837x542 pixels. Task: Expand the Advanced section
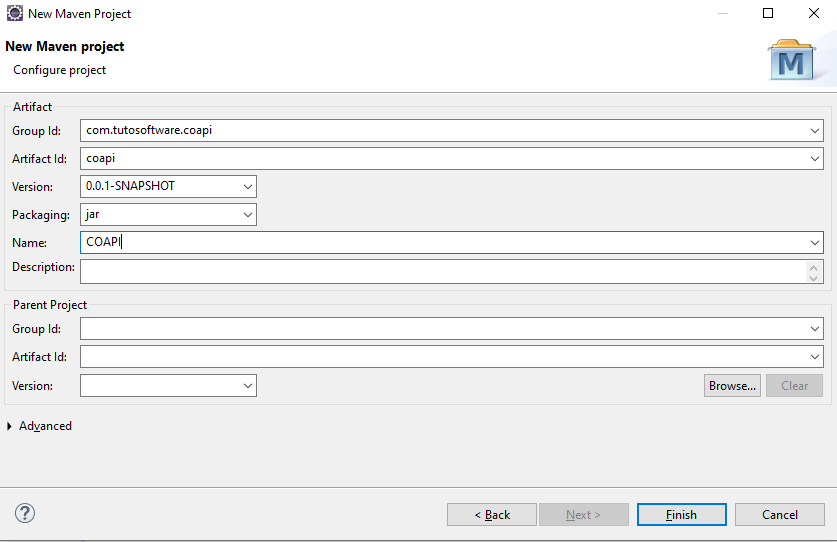click(10, 426)
